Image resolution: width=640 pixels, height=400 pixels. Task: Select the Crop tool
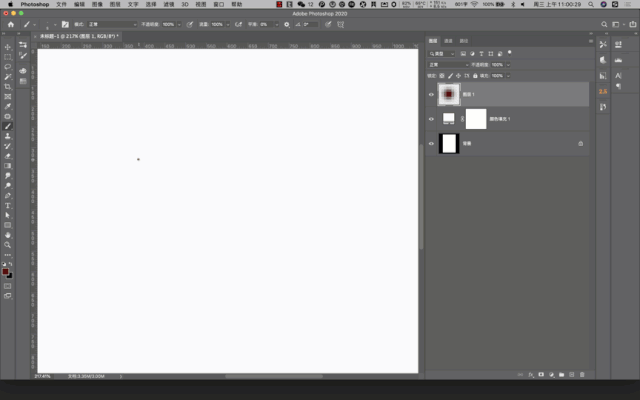[x=7, y=87]
